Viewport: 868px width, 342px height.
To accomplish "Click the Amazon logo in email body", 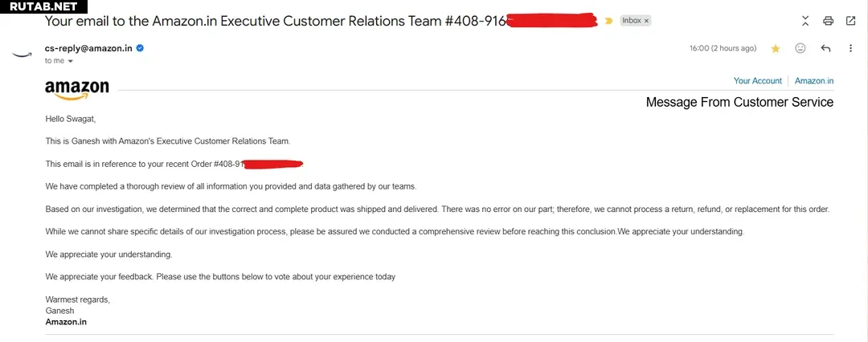I will [76, 90].
